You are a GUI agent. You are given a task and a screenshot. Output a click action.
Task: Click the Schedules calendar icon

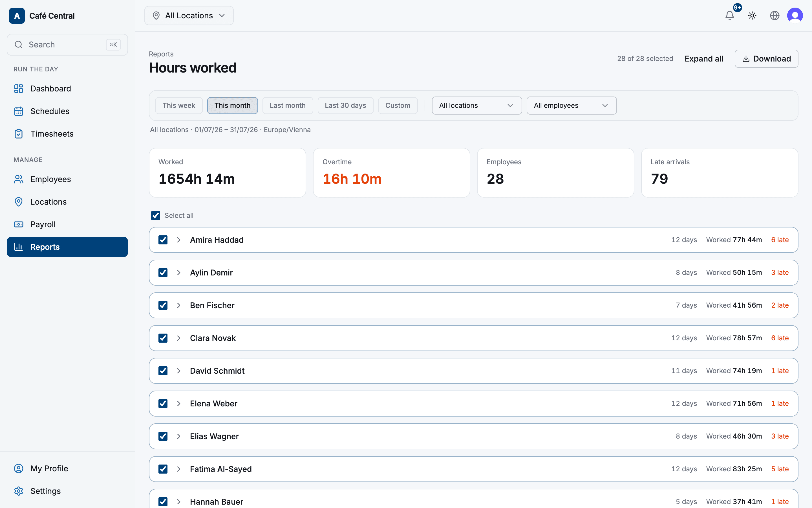pos(18,111)
